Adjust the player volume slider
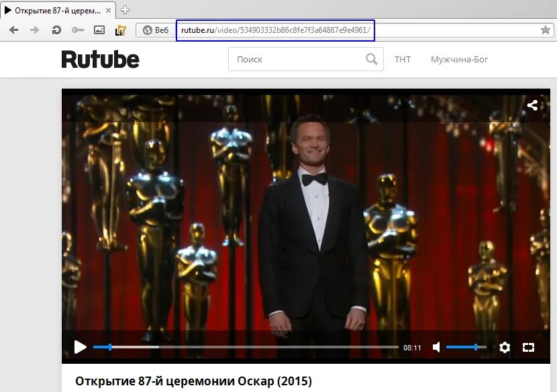 pyautogui.click(x=466, y=347)
